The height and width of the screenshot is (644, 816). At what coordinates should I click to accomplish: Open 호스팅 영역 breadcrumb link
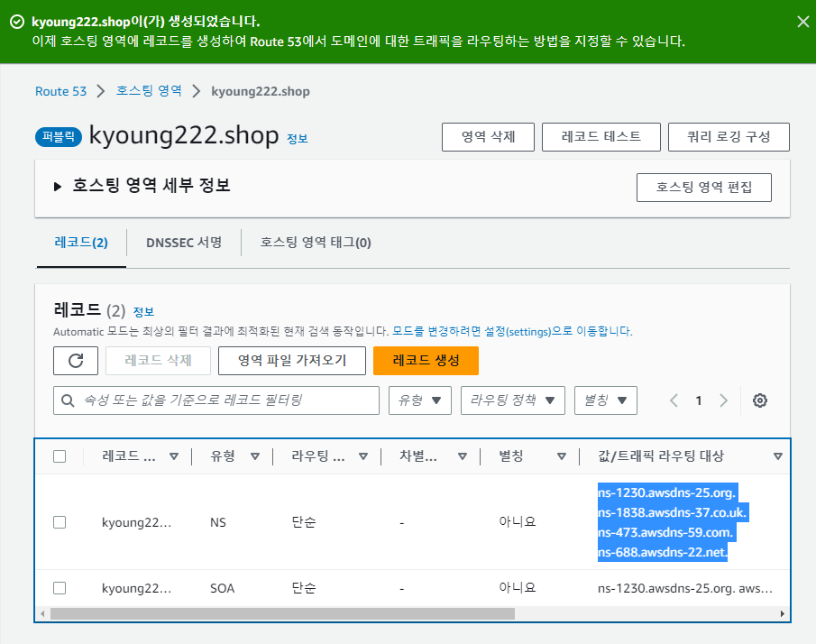pos(149,90)
